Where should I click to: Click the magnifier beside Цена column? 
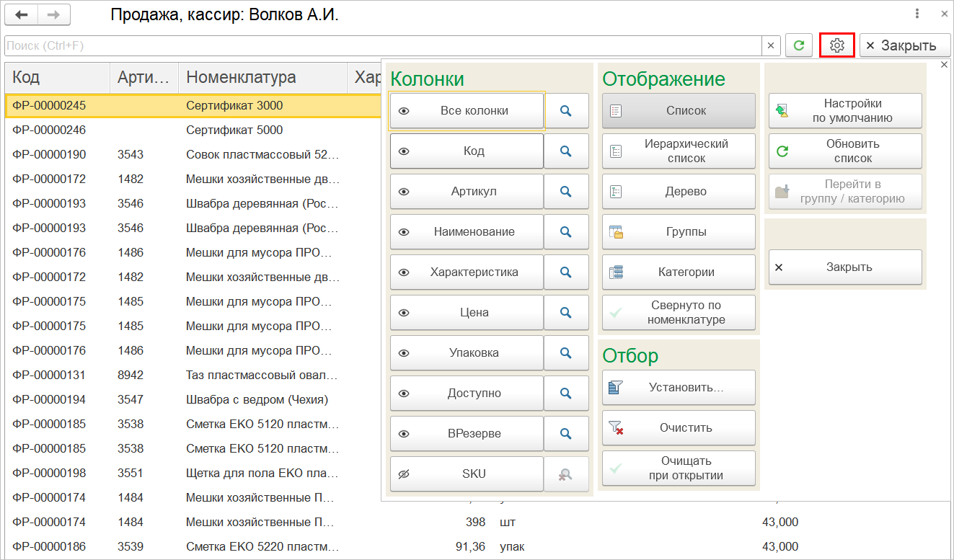[x=566, y=313]
